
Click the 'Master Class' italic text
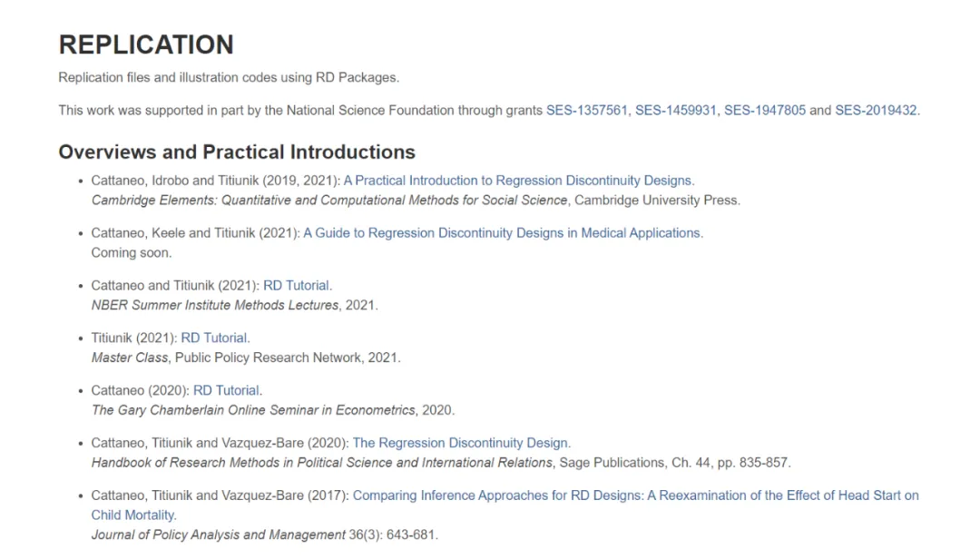130,358
